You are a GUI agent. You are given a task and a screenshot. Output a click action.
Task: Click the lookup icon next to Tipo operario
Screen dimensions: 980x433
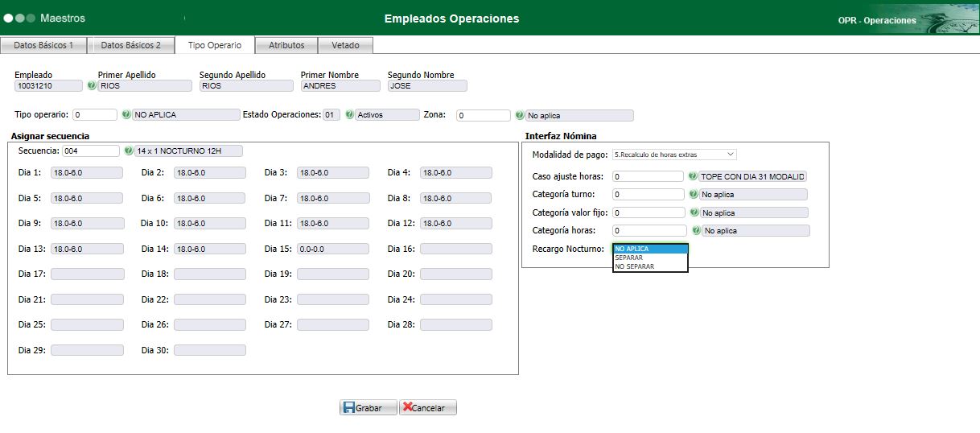pyautogui.click(x=126, y=115)
